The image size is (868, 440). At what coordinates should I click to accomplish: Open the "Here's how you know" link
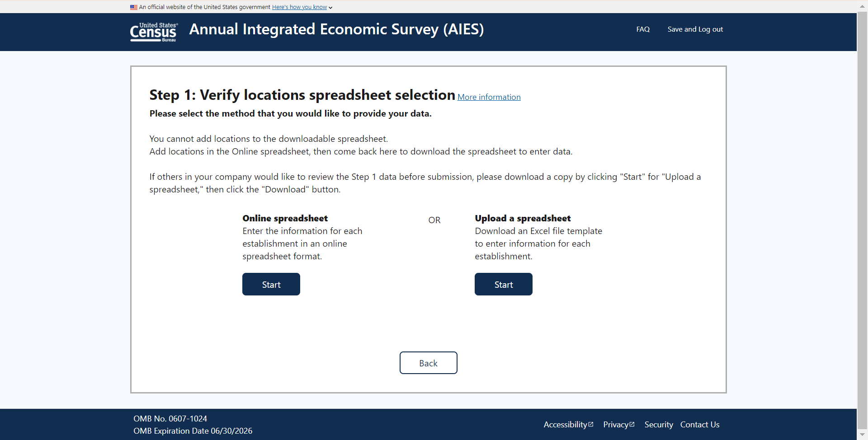pos(299,7)
